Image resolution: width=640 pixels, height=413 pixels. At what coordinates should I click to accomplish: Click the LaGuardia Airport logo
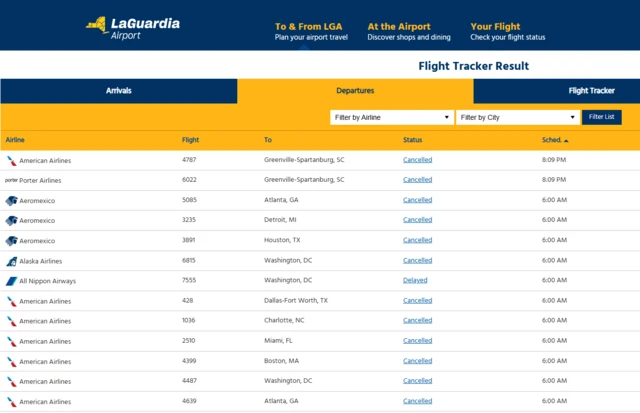(x=133, y=28)
